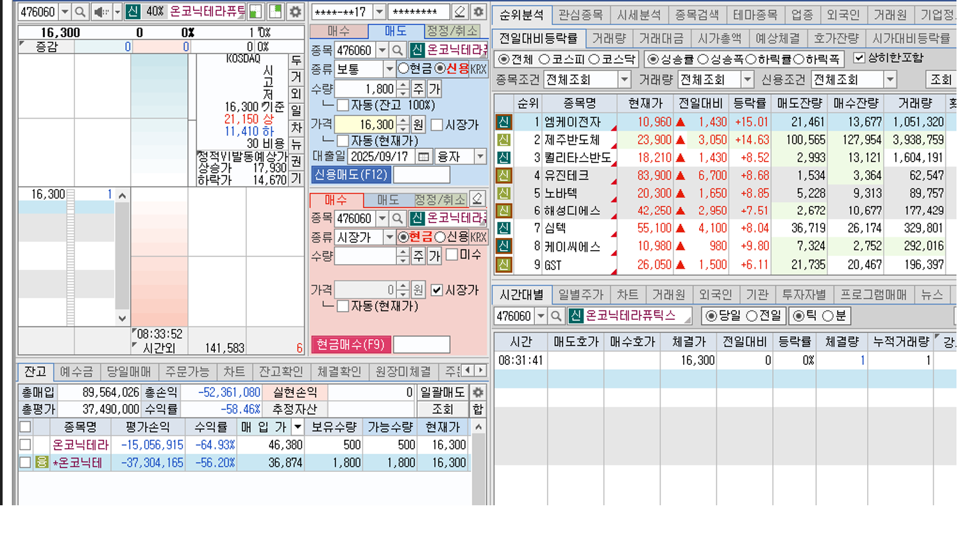The image size is (980, 554).
Task: Click the 현금매수(F9) button
Action: [350, 344]
